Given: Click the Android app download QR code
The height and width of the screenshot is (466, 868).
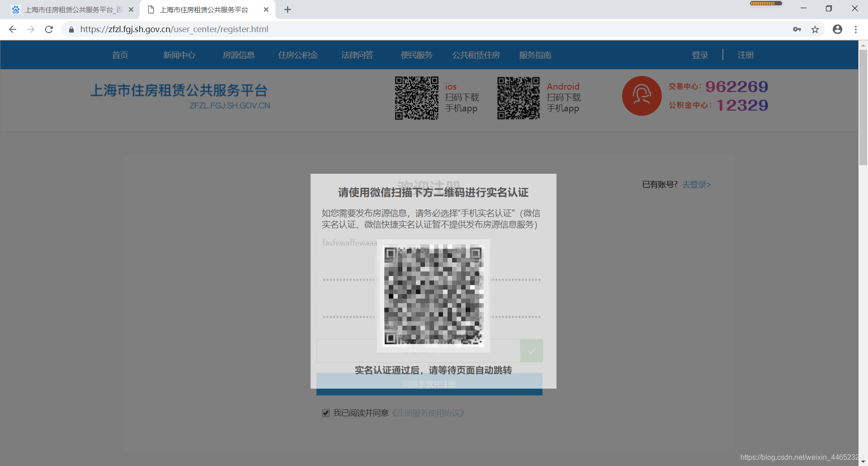Looking at the screenshot, I should [519, 98].
